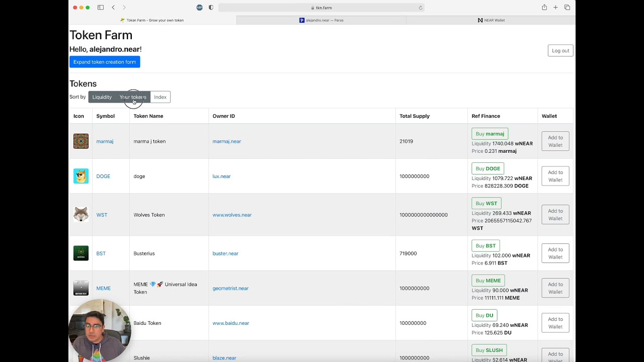Open the marmaj.near owner link

point(226,141)
